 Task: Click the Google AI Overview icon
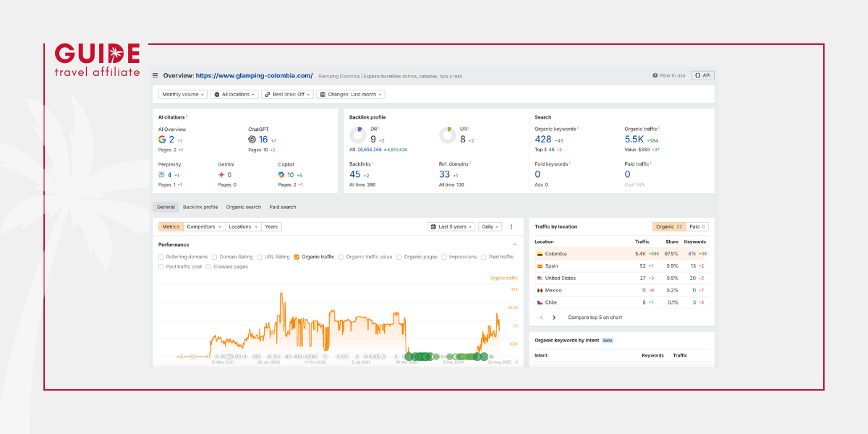click(x=162, y=140)
